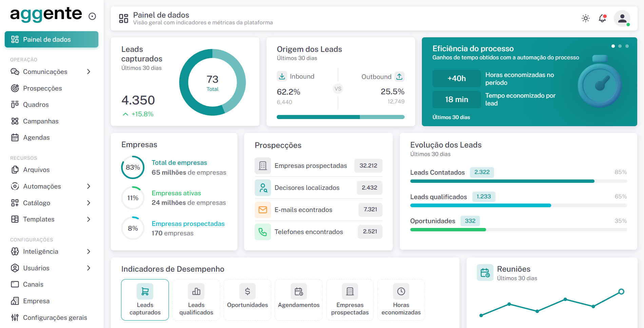Open the Comunicações section icon
644x328 pixels.
click(15, 72)
